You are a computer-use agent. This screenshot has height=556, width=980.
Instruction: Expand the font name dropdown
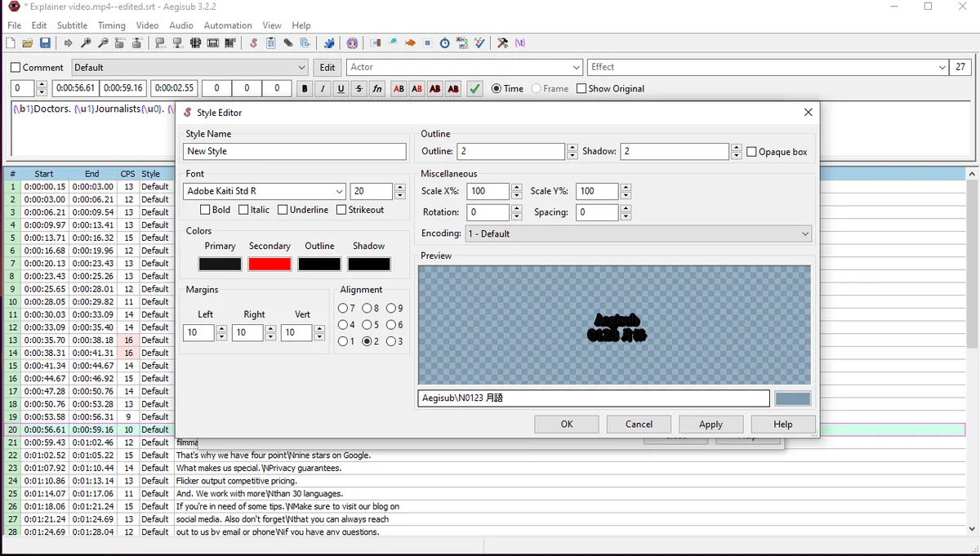(339, 191)
